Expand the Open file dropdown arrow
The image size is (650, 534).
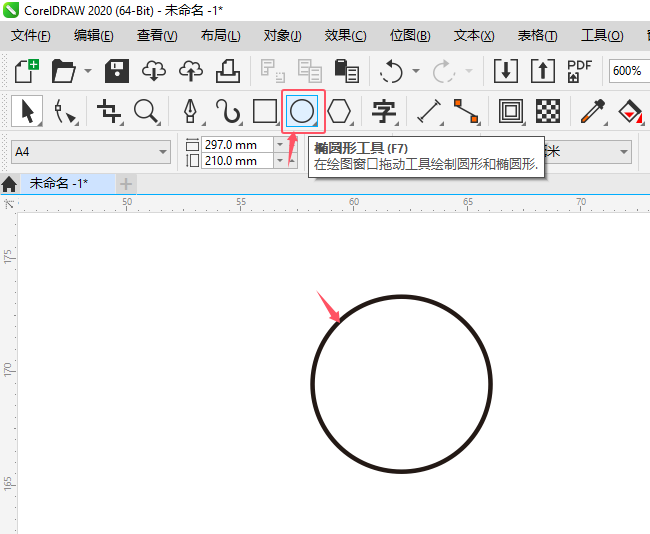click(x=88, y=71)
